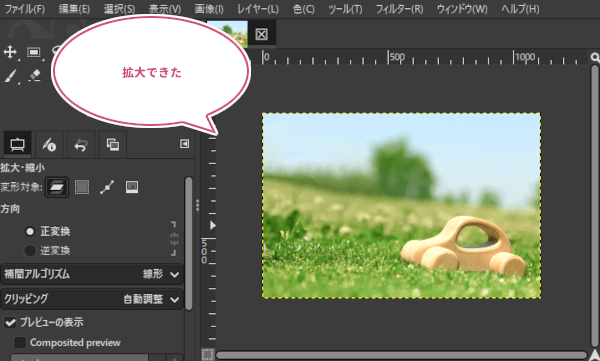This screenshot has width=600, height=361.
Task: Open the 色(C) menu
Action: click(304, 9)
